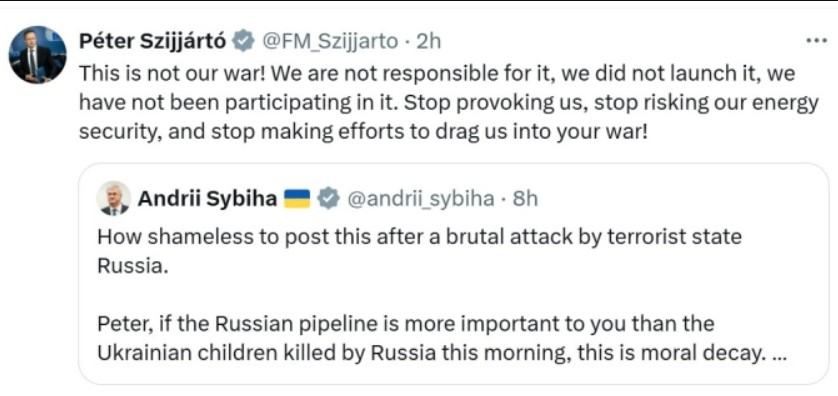Viewport: 838px width, 396px height.
Task: Open the Andrii Sybiha display name
Action: 207,199
